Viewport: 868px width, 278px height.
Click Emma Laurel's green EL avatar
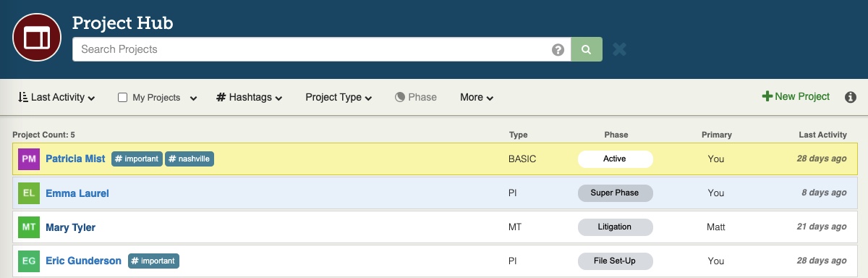pos(29,193)
